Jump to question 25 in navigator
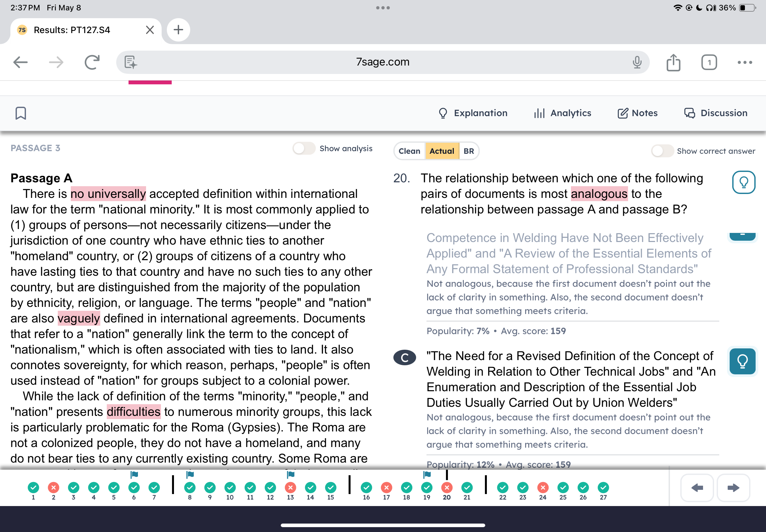The height and width of the screenshot is (532, 766). pyautogui.click(x=563, y=488)
